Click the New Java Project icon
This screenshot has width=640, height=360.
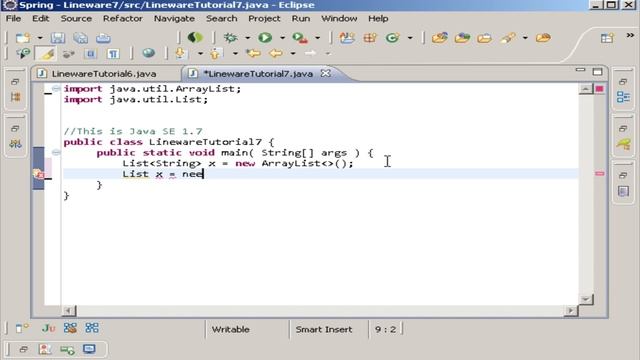(x=347, y=38)
